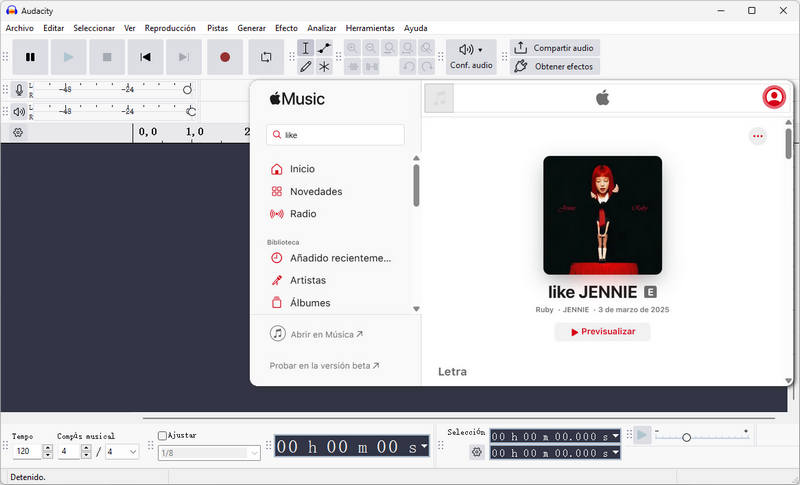Screen dimensions: 800x485
Task: Toggle loop playback button
Action: [x=266, y=57]
